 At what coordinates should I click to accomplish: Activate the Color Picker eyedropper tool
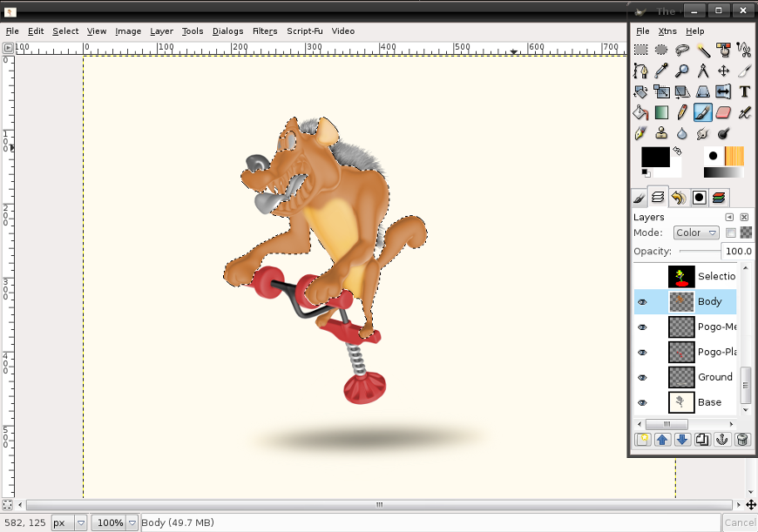point(661,71)
